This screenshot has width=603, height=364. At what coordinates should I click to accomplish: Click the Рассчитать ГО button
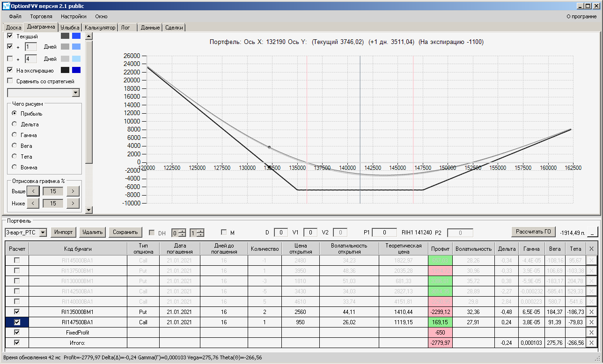pyautogui.click(x=533, y=232)
